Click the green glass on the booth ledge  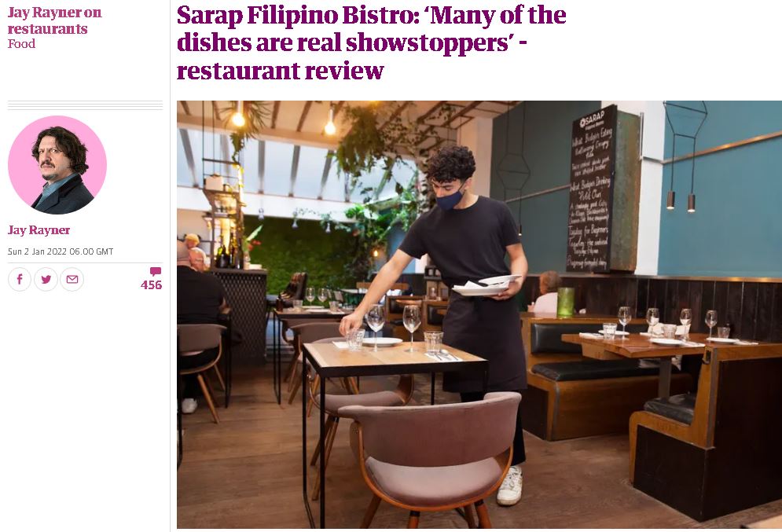coord(566,302)
